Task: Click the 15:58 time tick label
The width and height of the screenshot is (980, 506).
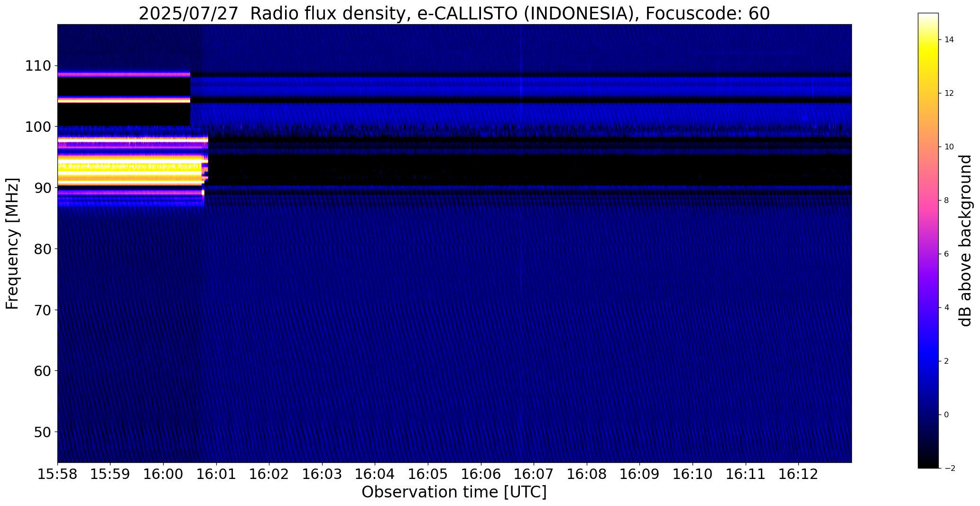Action: click(x=57, y=474)
